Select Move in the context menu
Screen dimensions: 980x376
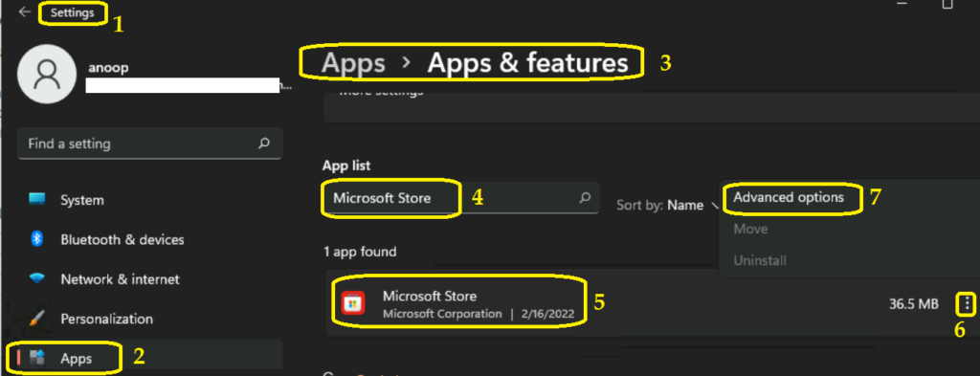[x=750, y=229]
